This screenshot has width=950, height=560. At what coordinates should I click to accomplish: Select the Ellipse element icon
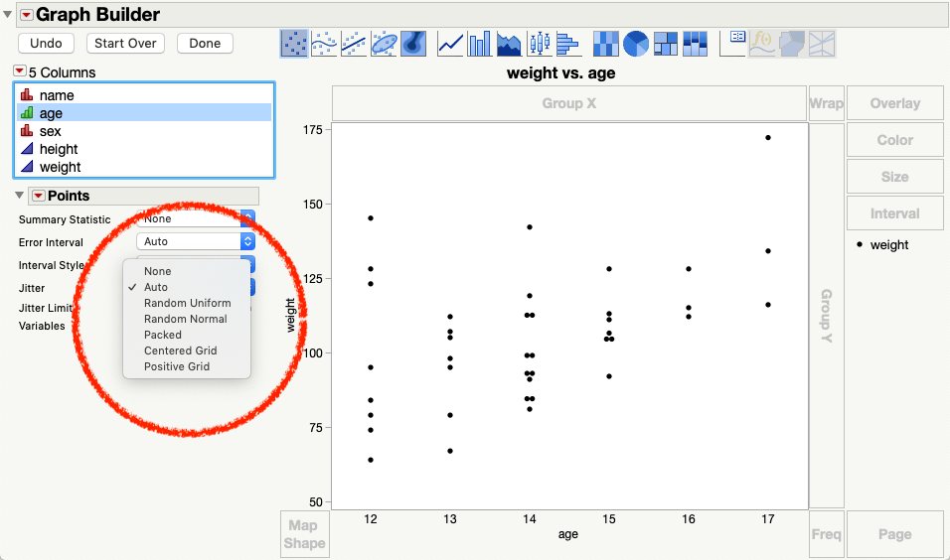(x=385, y=44)
